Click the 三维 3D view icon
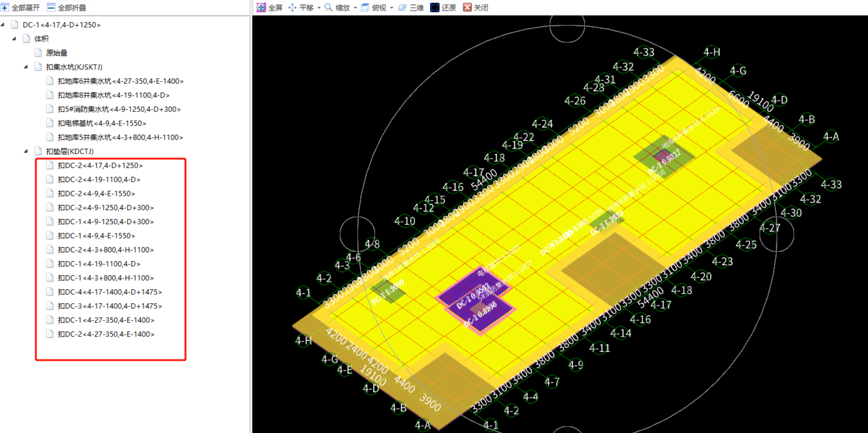Screen dimensions: 868x433 tap(402, 7)
